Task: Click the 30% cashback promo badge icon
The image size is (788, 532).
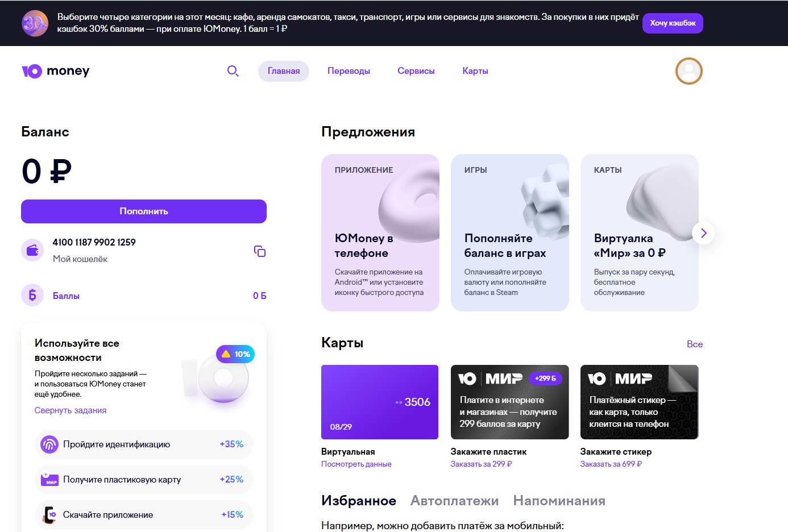Action: (x=35, y=23)
